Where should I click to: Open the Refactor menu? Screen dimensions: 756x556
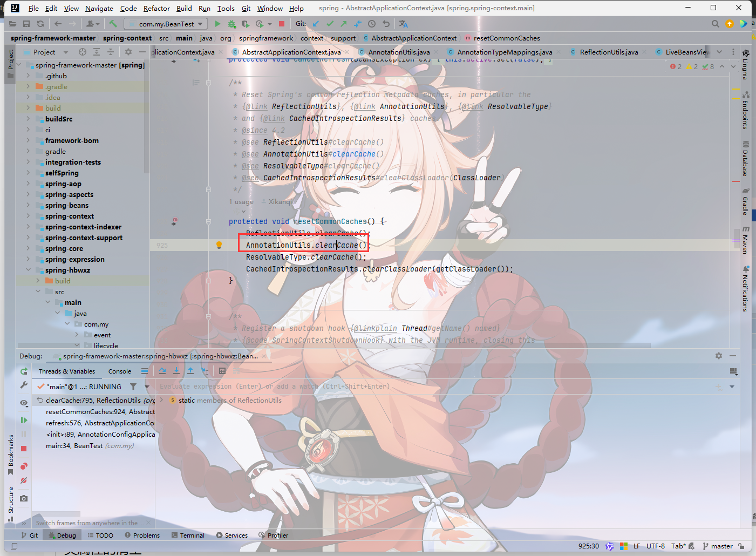[x=156, y=8]
